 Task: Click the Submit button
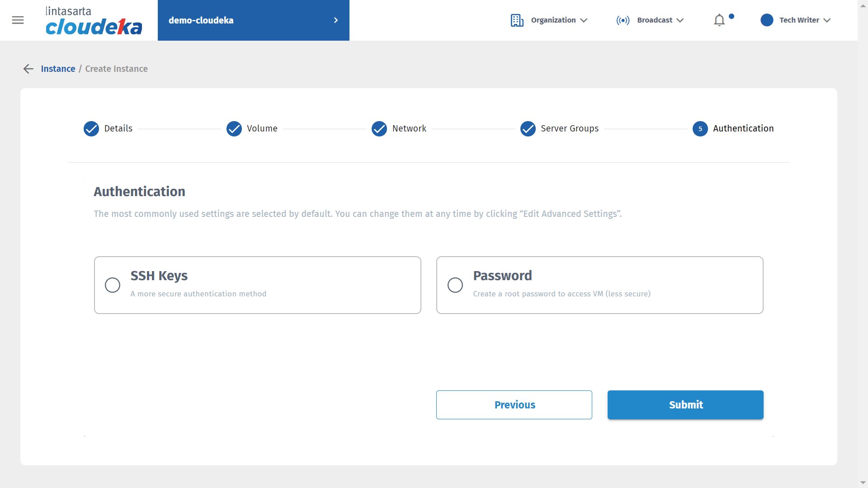685,405
